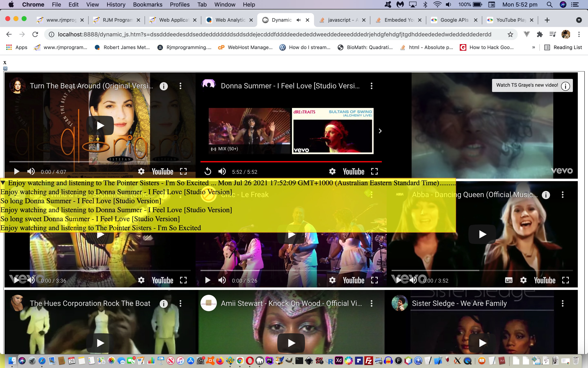The image size is (588, 368).
Task: Enter fullscreen on Turn The Beat Around player
Action: pyautogui.click(x=184, y=172)
